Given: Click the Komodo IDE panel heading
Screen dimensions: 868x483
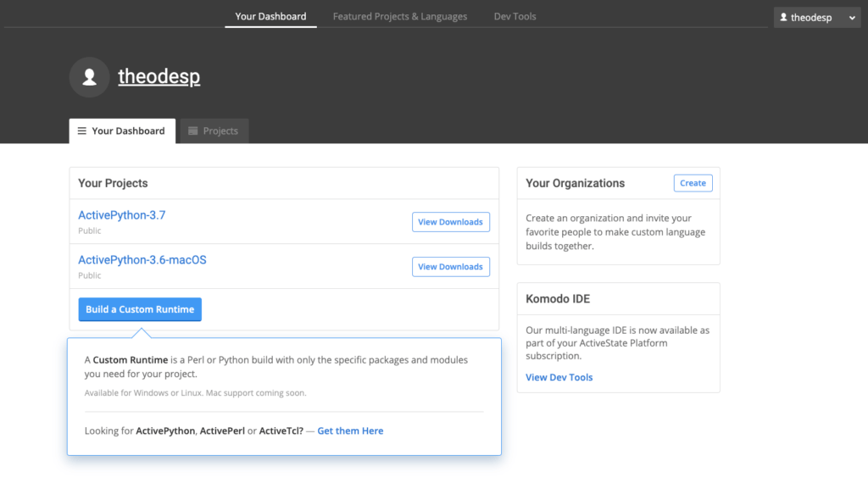Looking at the screenshot, I should (x=557, y=299).
